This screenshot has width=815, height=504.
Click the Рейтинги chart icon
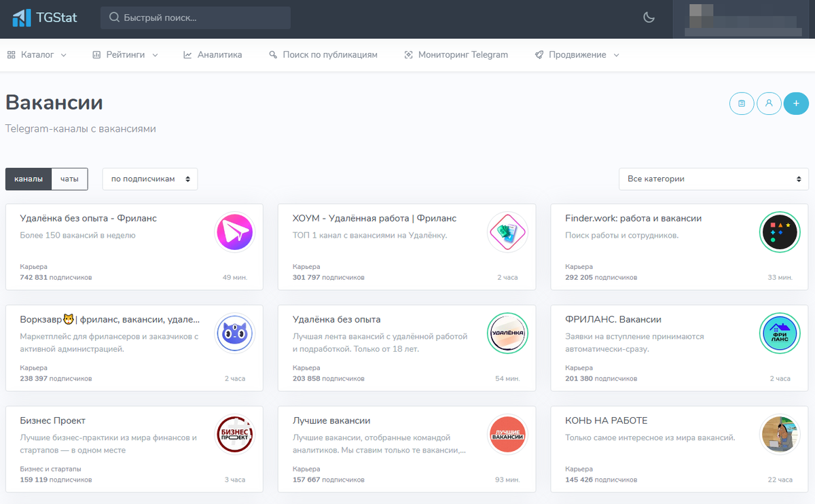click(96, 55)
